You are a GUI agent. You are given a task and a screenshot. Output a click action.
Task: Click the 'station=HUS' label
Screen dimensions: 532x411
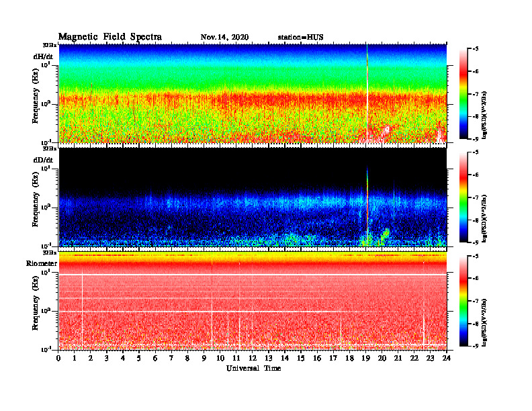pyautogui.click(x=300, y=38)
